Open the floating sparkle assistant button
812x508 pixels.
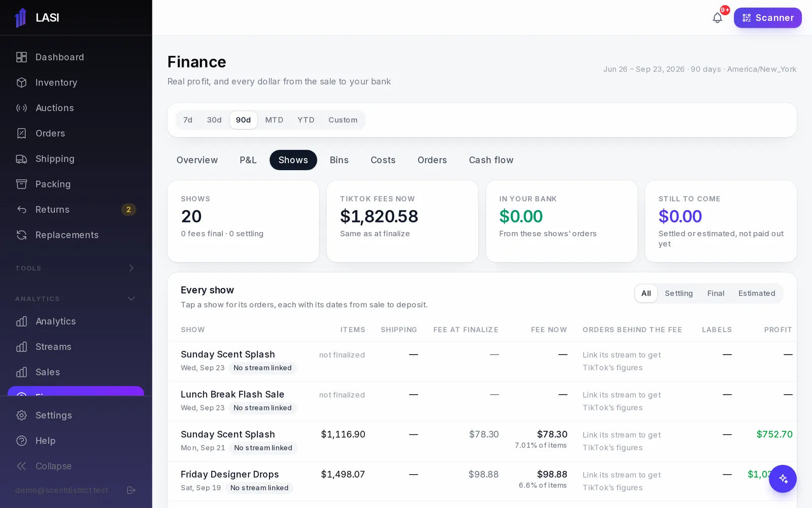click(783, 479)
